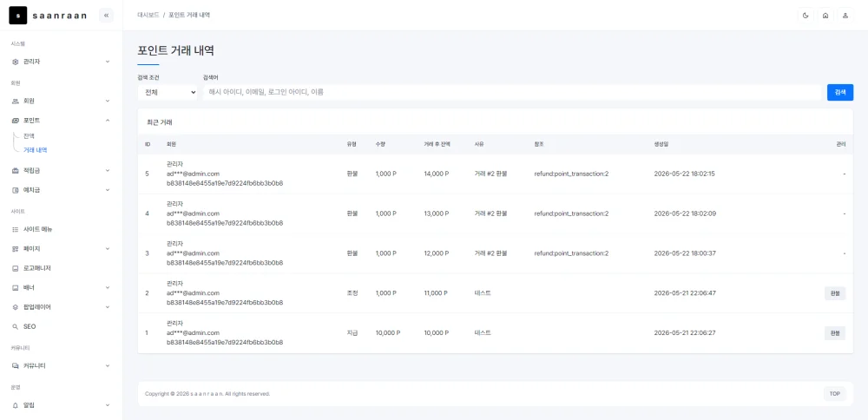Screen dimensions: 868x420
Task: Click the copyright text in footer
Action: pos(207,394)
